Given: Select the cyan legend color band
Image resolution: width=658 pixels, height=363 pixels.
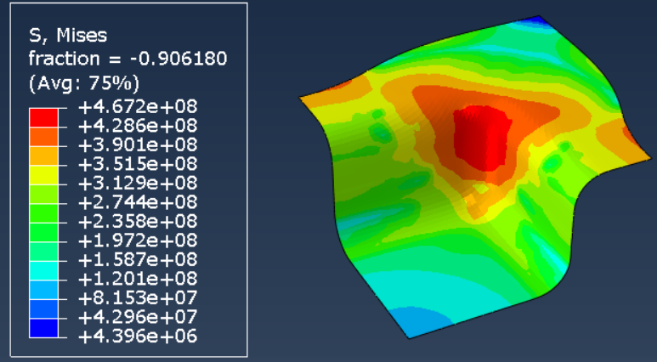Looking at the screenshot, I should [44, 271].
